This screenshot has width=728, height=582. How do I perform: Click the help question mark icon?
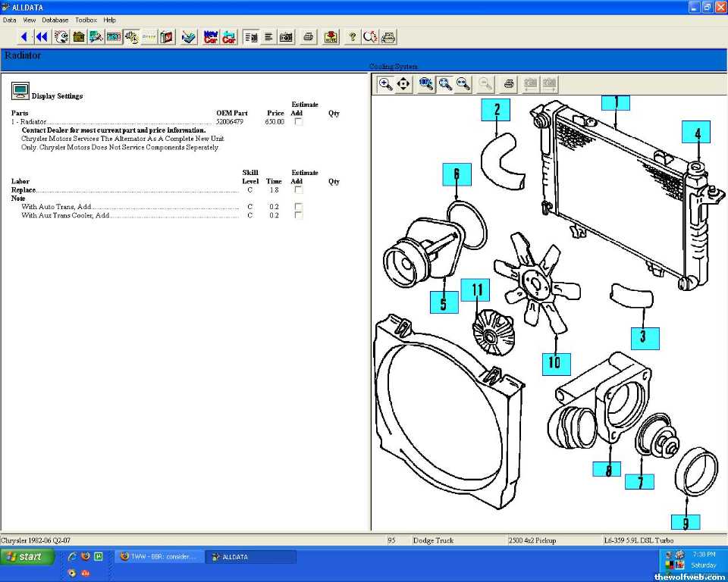click(353, 36)
